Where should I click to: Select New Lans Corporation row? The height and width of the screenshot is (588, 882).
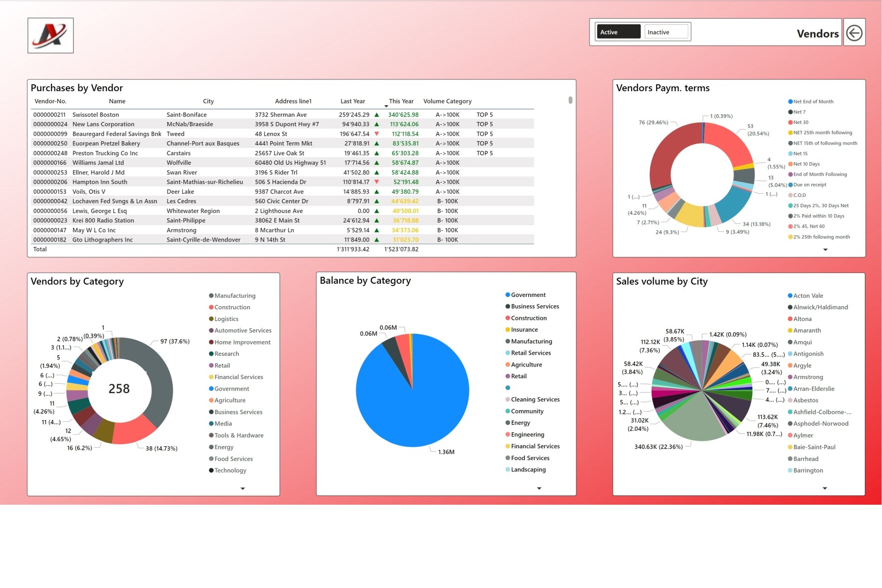(x=283, y=124)
